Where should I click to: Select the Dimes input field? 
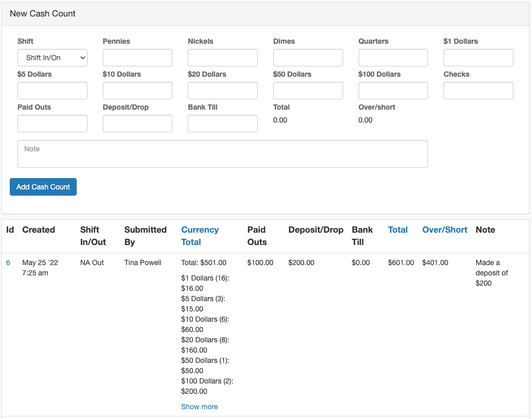point(308,58)
